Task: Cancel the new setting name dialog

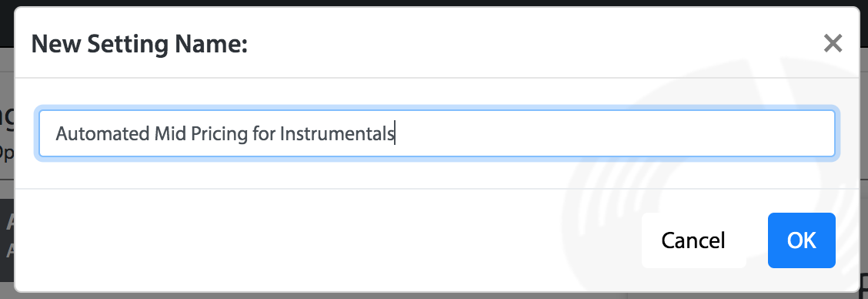Action: [x=693, y=240]
